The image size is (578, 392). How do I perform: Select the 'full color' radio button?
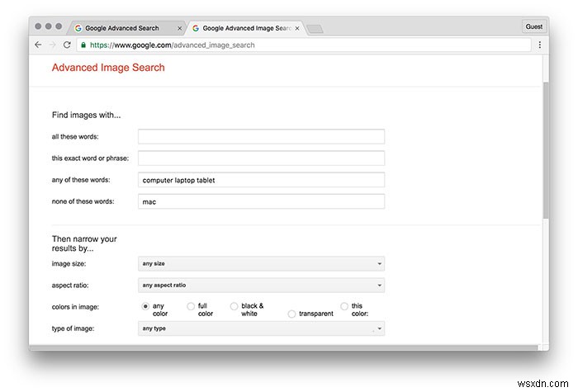coord(192,306)
